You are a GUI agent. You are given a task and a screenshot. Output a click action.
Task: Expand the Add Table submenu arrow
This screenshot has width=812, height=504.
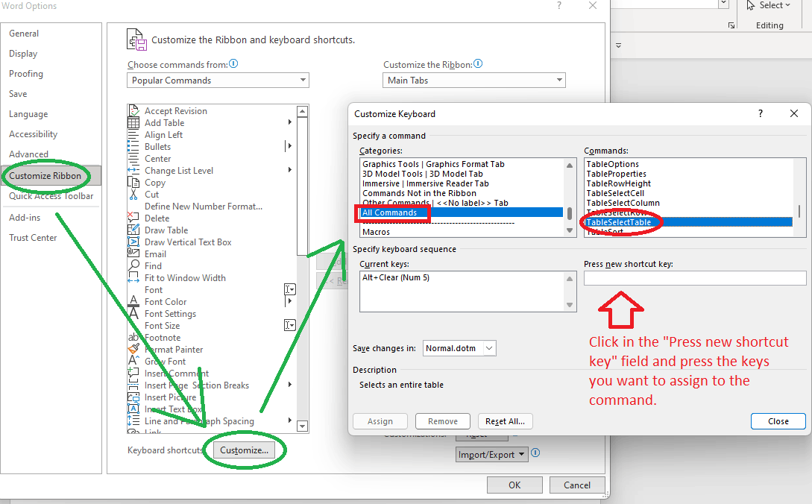tap(289, 122)
